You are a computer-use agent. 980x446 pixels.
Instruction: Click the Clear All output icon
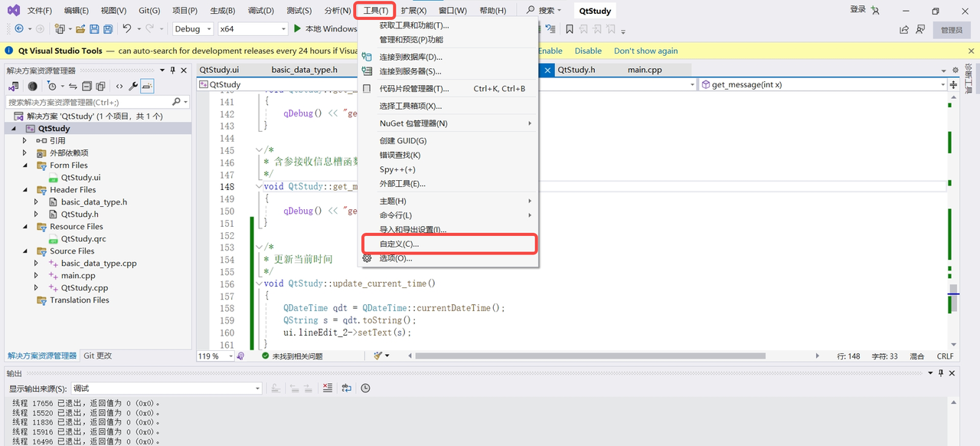(328, 389)
